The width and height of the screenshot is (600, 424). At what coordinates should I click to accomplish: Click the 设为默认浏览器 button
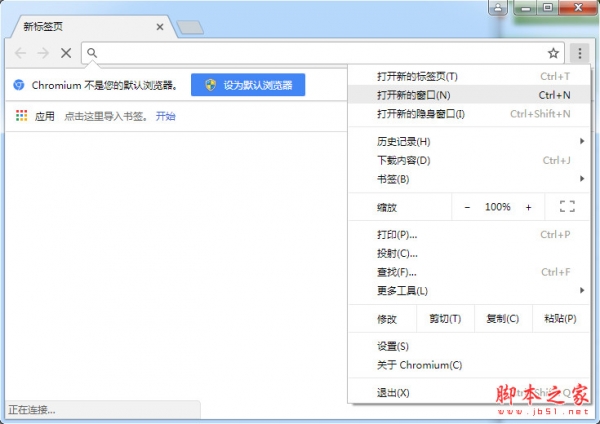248,85
